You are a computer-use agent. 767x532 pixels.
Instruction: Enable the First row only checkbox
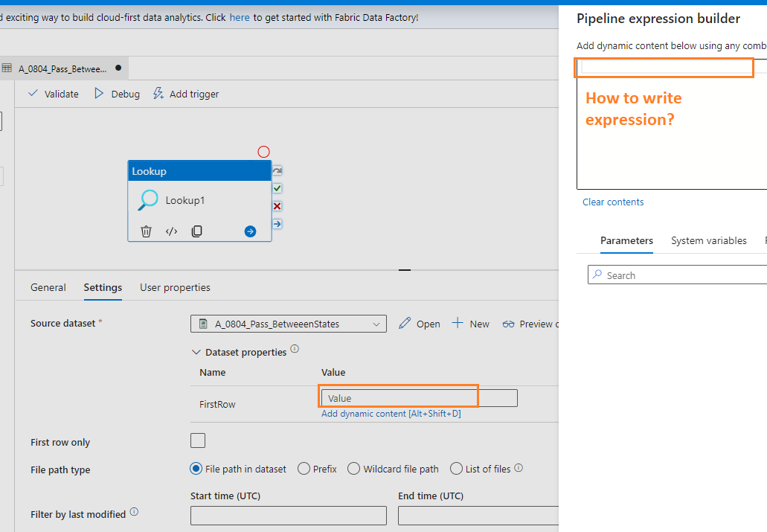click(x=198, y=440)
